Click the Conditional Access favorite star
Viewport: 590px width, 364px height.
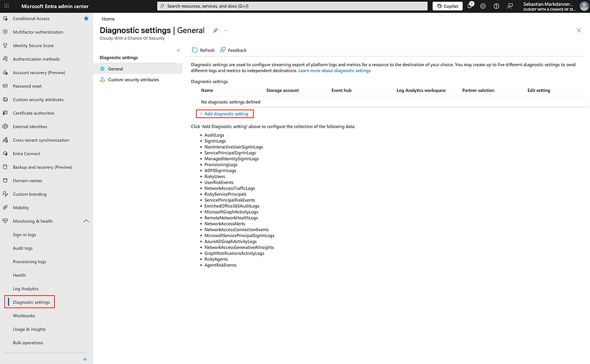(x=86, y=19)
